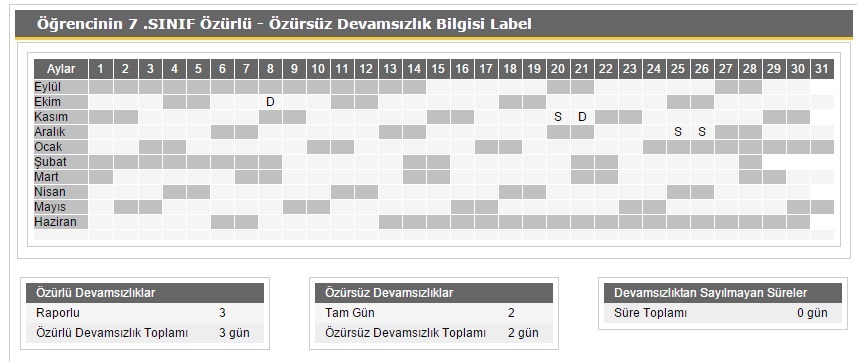Select day 15 column header
This screenshot has height=362, width=857.
coord(438,69)
